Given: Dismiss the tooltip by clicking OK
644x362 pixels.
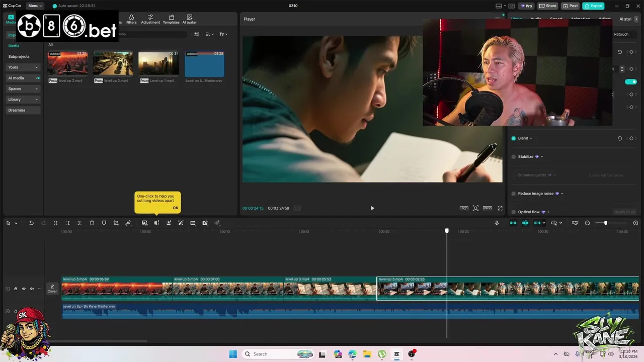Looking at the screenshot, I should coord(175,208).
